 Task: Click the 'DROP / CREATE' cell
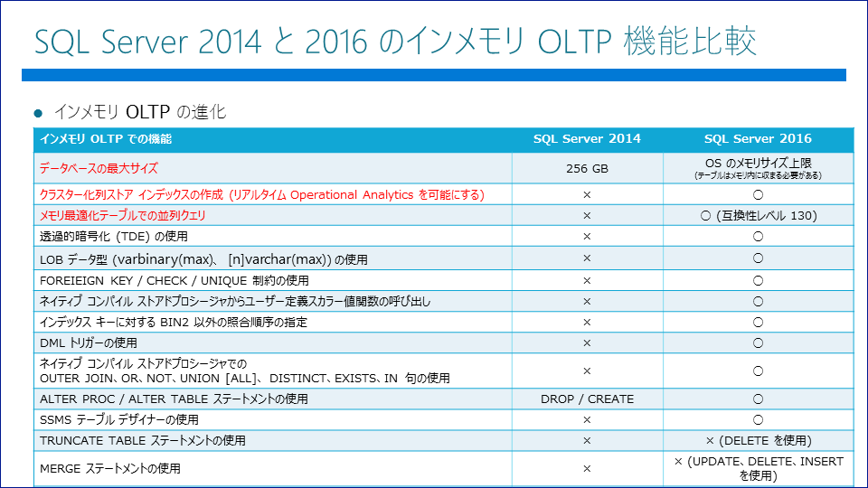click(587, 399)
